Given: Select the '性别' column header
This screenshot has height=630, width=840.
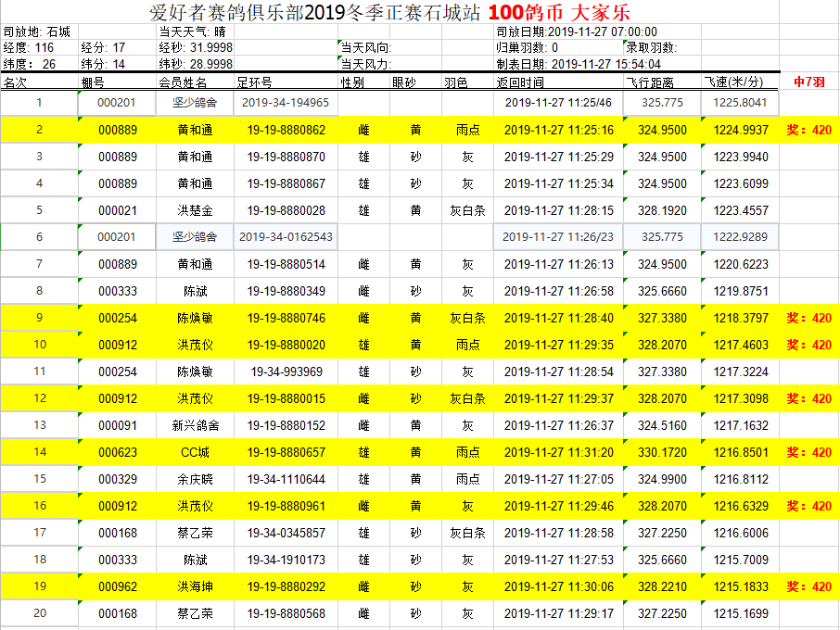Looking at the screenshot, I should (x=352, y=82).
